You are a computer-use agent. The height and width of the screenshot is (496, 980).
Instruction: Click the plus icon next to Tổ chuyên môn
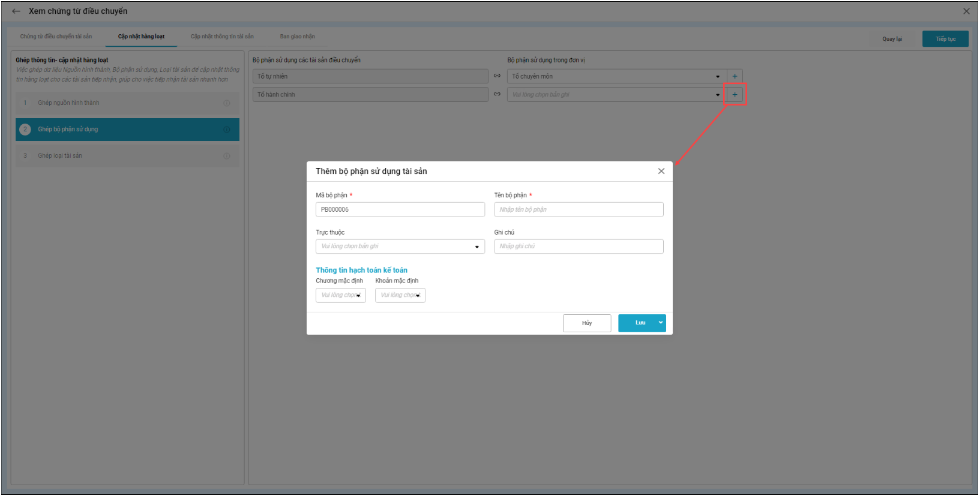[x=735, y=76]
